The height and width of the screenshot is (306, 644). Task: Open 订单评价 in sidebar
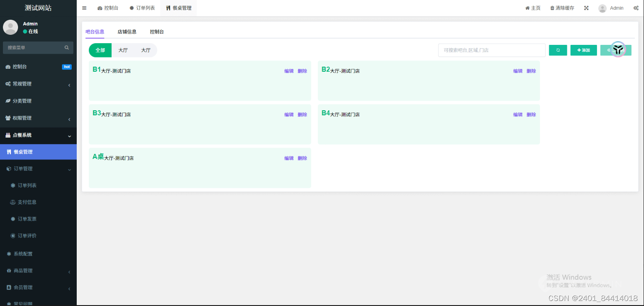[38, 236]
